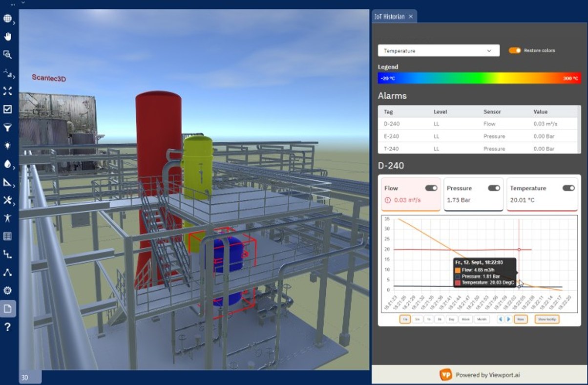Select the Month time range button
Image resolution: width=588 pixels, height=385 pixels.
[482, 319]
